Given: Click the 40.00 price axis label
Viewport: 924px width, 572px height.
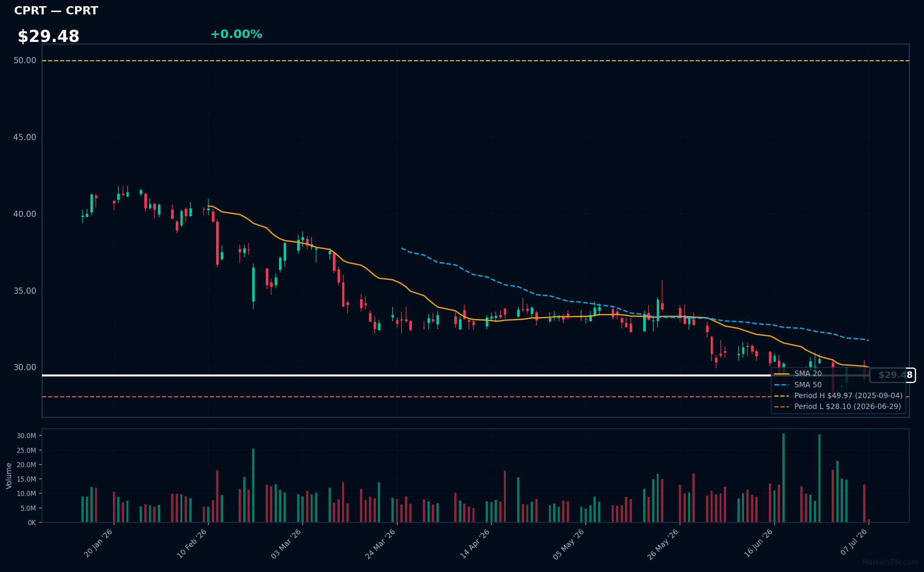Looking at the screenshot, I should pos(25,214).
